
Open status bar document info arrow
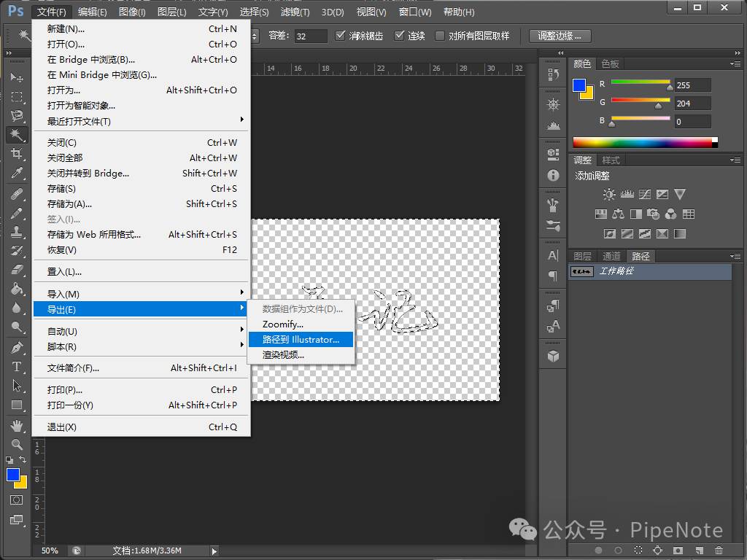pos(214,551)
